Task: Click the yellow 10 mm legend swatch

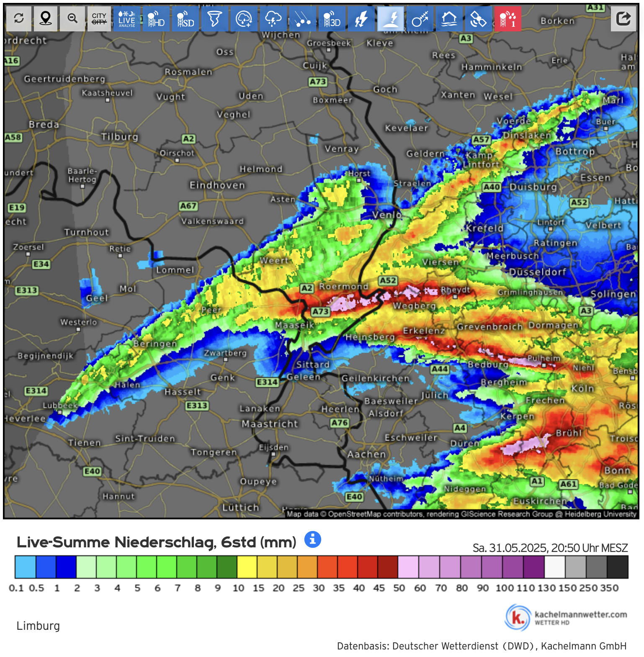Action: click(x=247, y=567)
